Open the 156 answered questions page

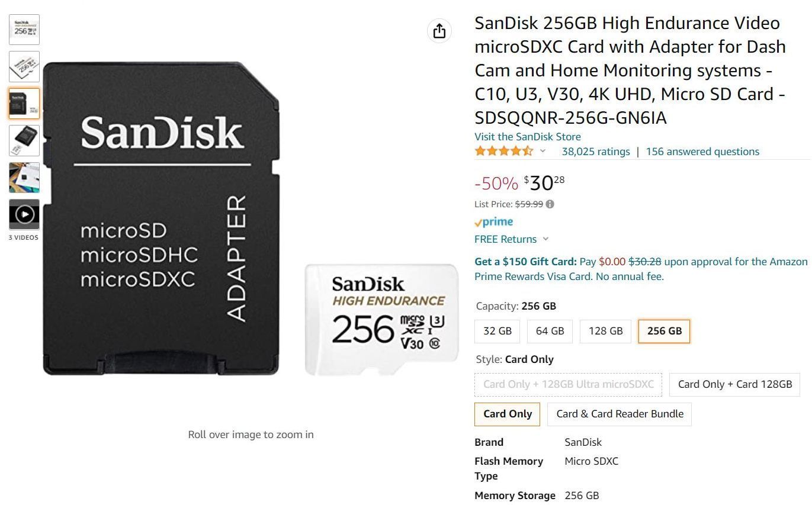(x=702, y=151)
